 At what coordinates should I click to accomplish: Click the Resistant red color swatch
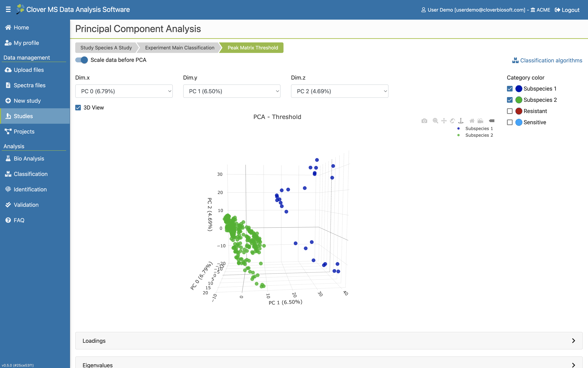pos(519,111)
